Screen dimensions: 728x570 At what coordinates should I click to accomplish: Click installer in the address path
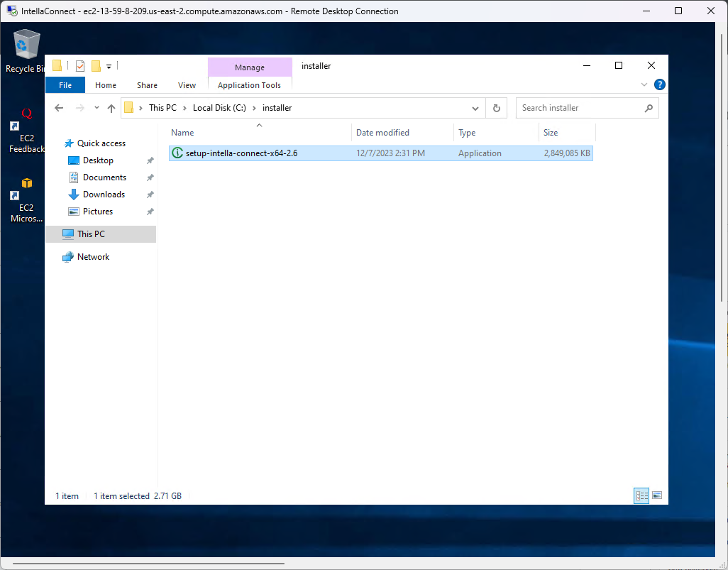coord(277,108)
